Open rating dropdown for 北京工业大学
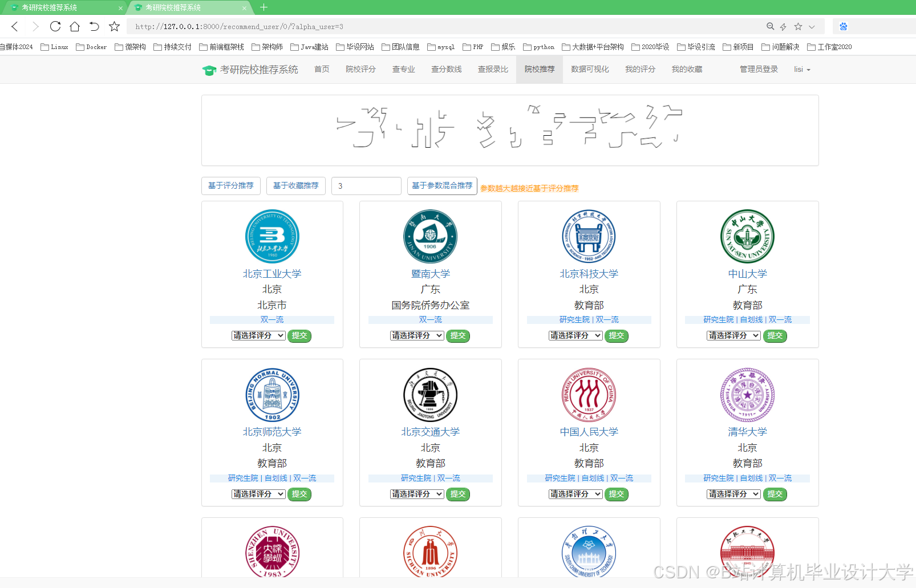 [258, 335]
